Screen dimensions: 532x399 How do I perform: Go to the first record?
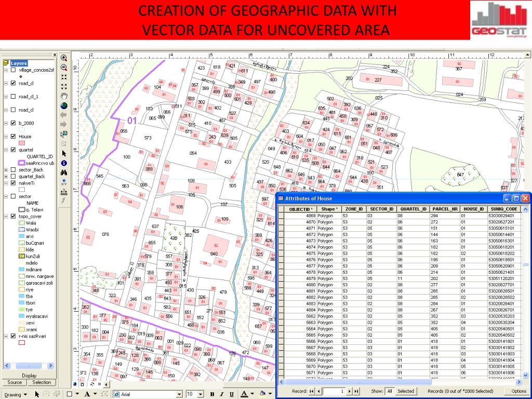(x=312, y=391)
